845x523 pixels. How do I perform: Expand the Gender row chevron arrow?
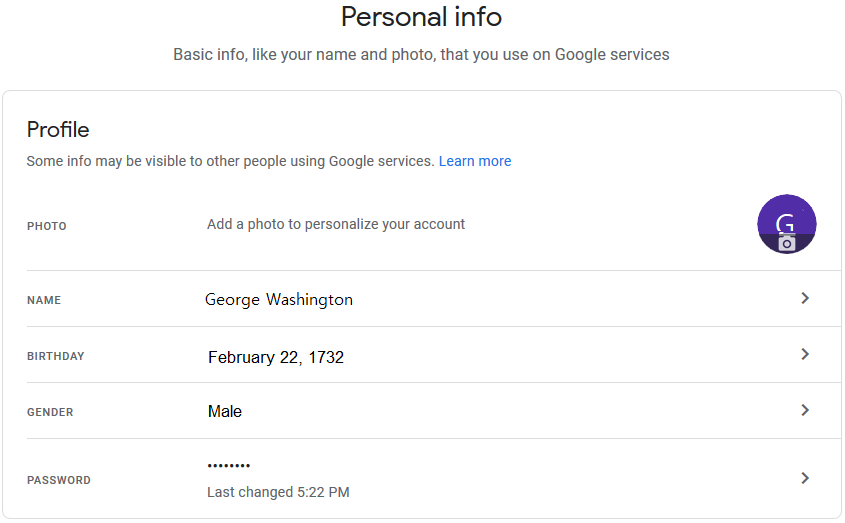pos(805,410)
